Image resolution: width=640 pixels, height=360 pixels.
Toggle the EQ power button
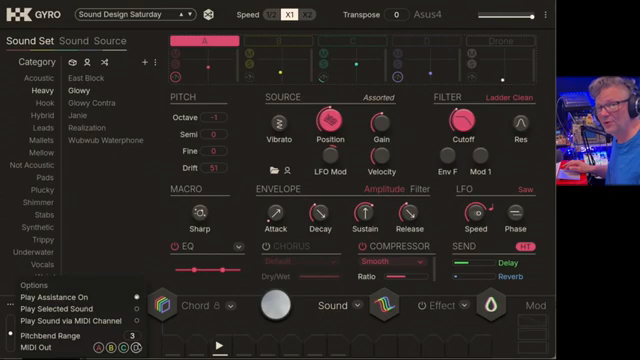175,247
